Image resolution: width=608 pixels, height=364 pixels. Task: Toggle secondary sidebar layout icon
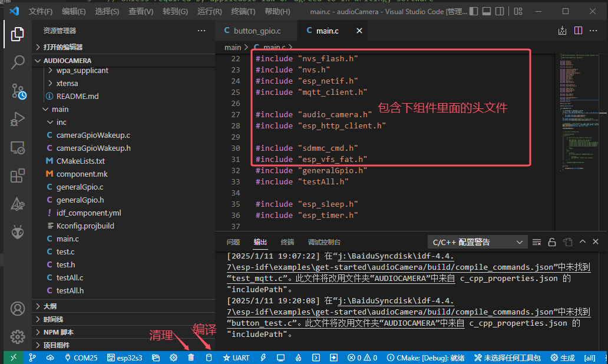click(500, 11)
